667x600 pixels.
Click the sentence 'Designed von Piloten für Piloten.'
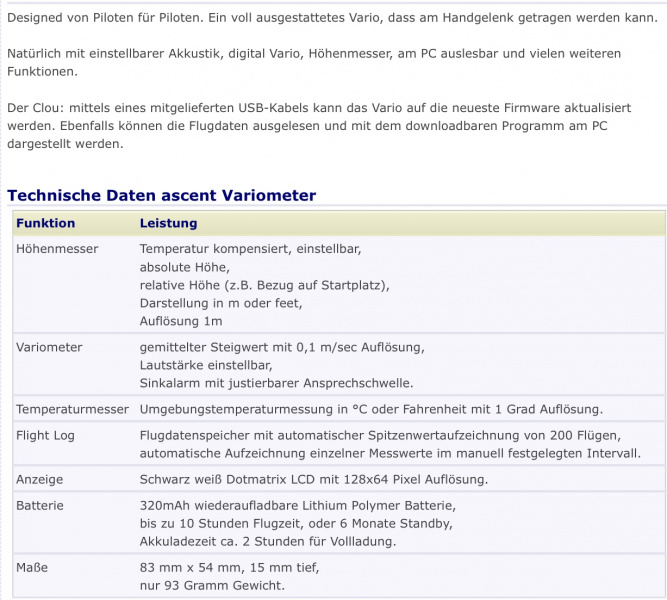[105, 18]
